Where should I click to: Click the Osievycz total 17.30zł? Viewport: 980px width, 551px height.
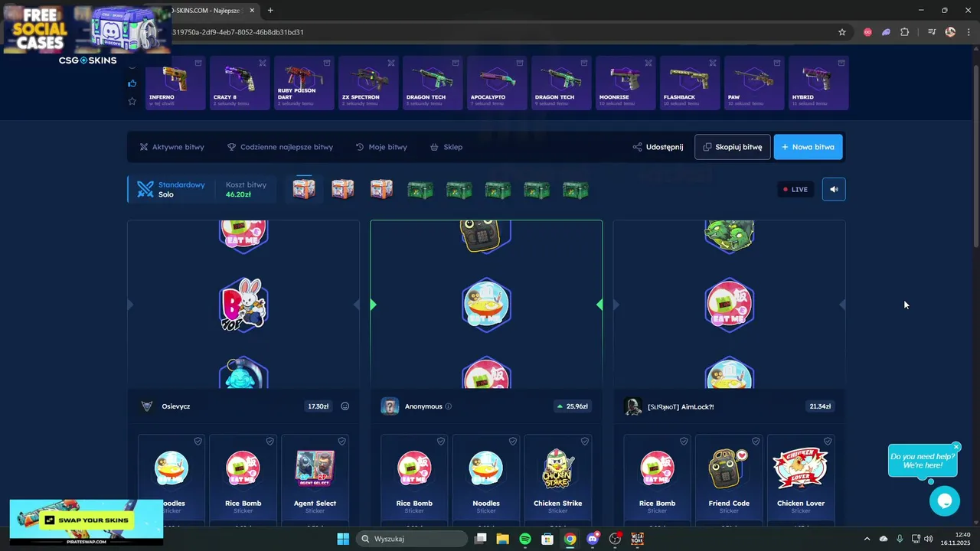point(318,406)
